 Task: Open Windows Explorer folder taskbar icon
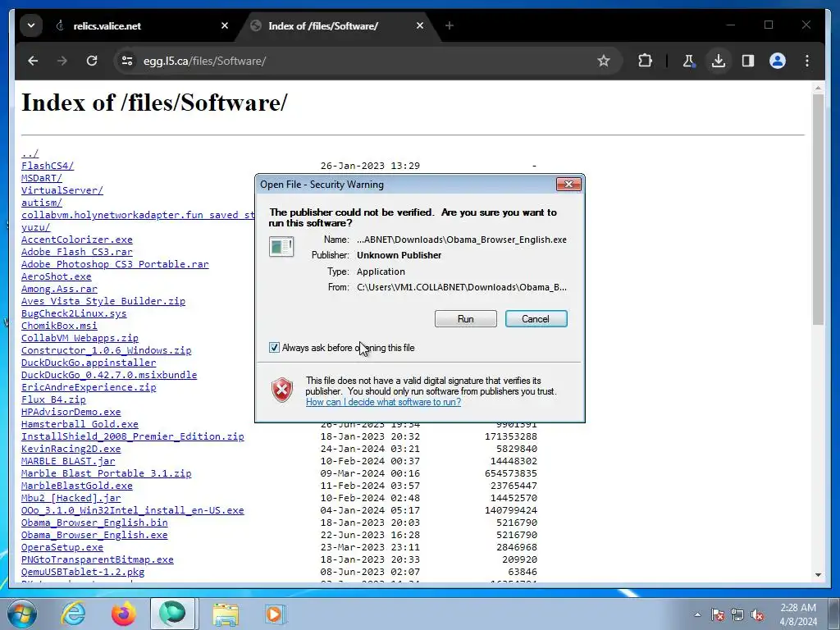pos(226,614)
